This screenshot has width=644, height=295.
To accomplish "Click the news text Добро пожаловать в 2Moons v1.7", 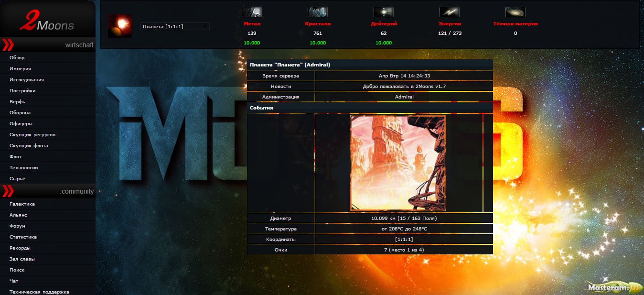I will [x=404, y=86].
